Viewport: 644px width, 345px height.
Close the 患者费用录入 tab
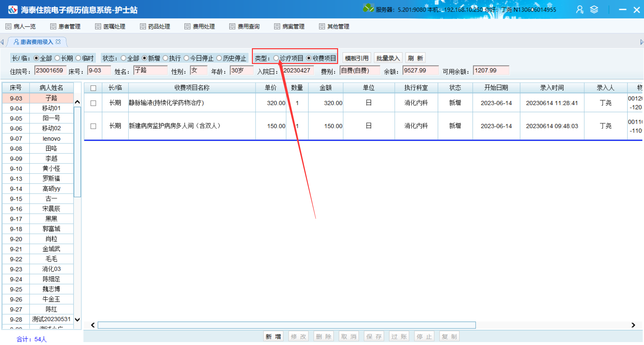(58, 42)
